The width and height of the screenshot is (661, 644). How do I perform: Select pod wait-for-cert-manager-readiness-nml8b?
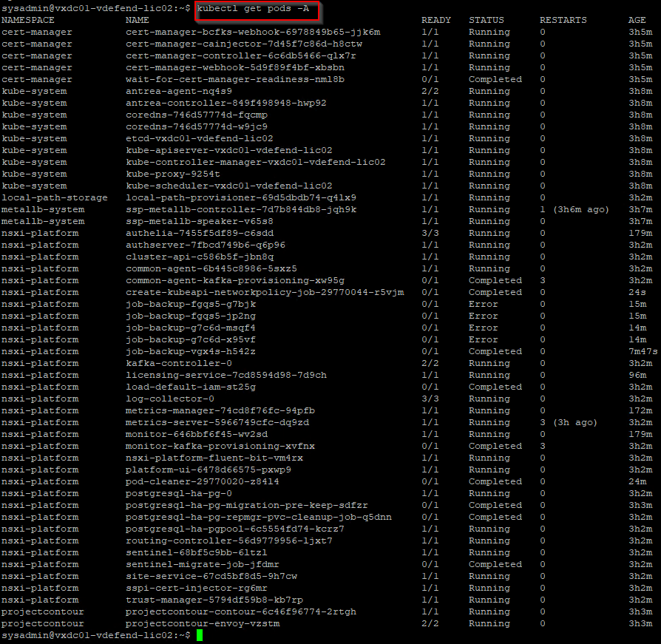[235, 79]
